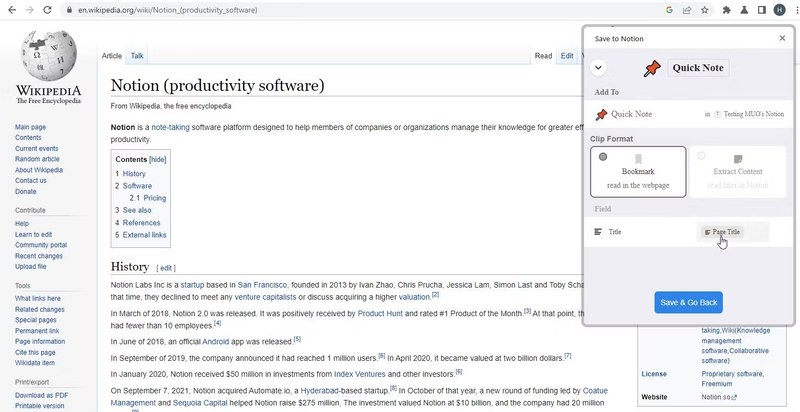Open the San Francisco link
800x412 pixels.
coord(262,285)
